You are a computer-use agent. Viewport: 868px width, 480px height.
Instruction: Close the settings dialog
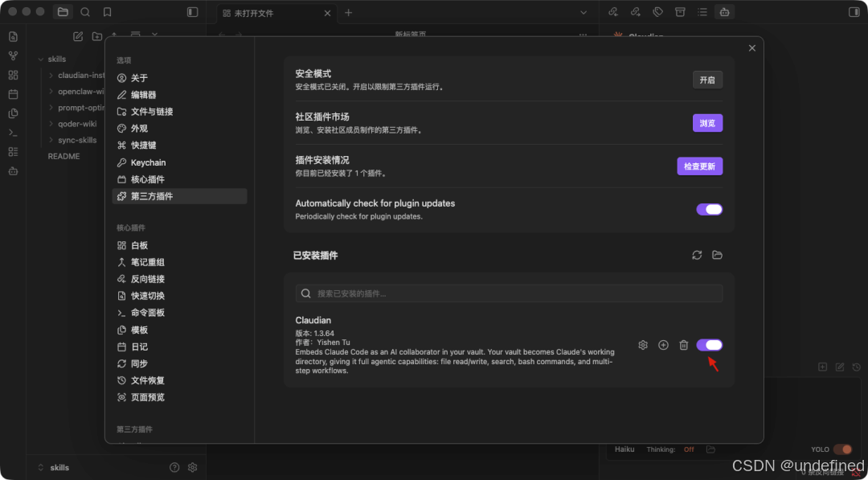751,48
